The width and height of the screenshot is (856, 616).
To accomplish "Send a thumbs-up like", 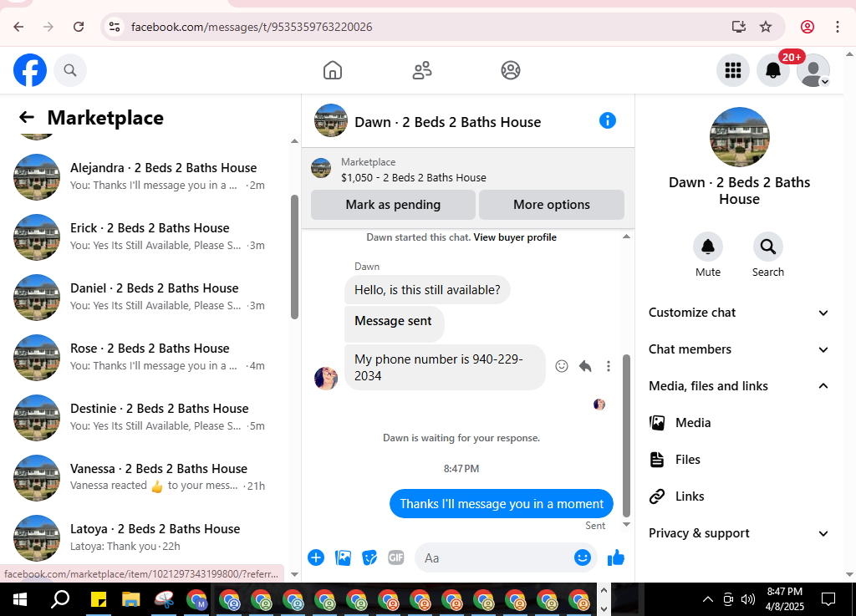I will pos(616,557).
